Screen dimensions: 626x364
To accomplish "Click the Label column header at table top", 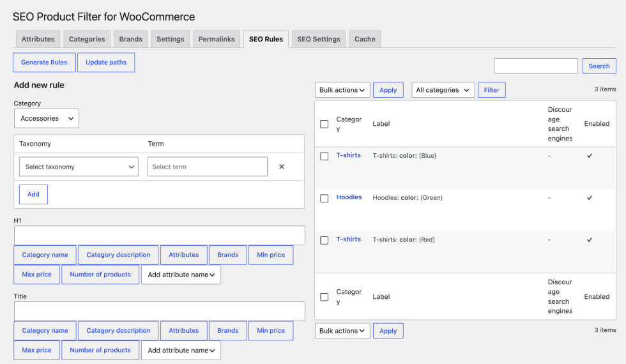I will 381,124.
